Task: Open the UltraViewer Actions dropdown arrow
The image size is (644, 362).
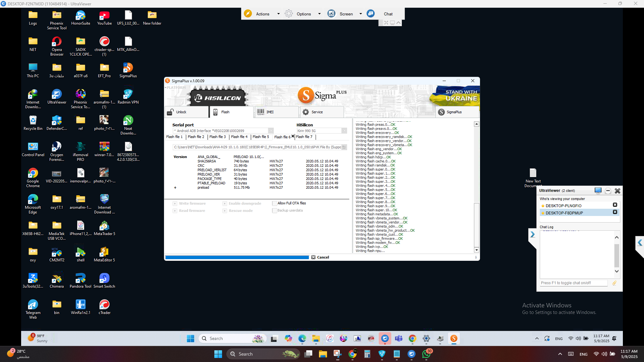Action: point(278,14)
